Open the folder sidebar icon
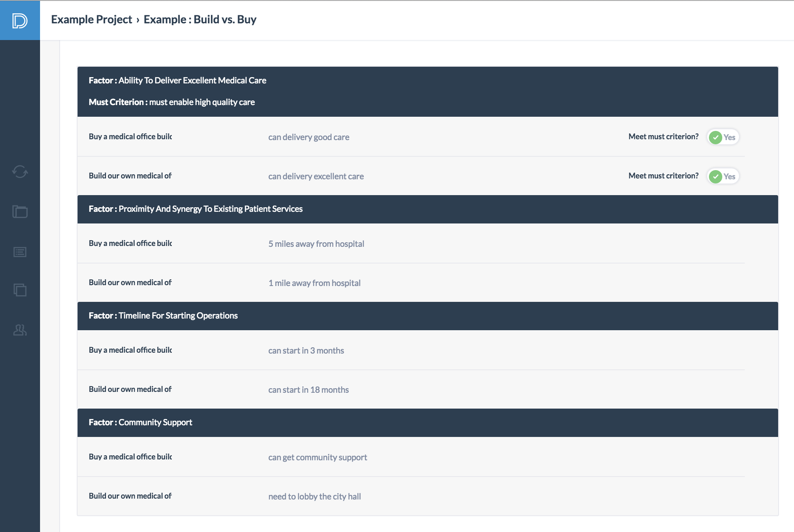 point(20,211)
